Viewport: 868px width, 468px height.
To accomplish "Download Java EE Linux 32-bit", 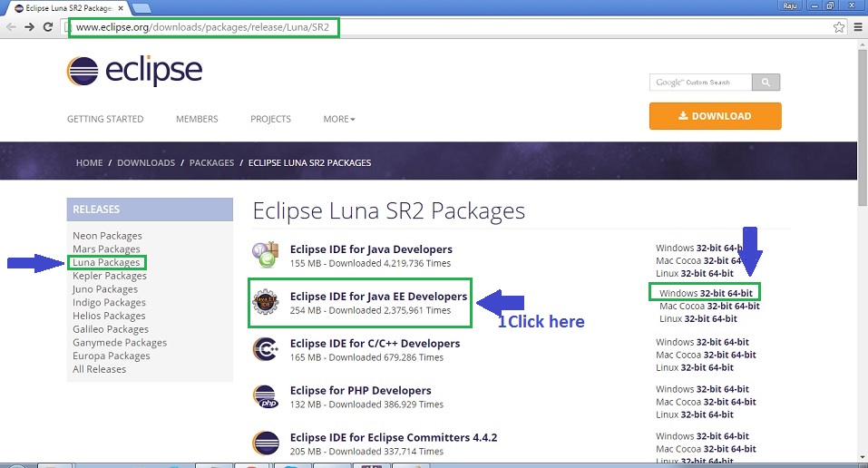I will coord(697,318).
